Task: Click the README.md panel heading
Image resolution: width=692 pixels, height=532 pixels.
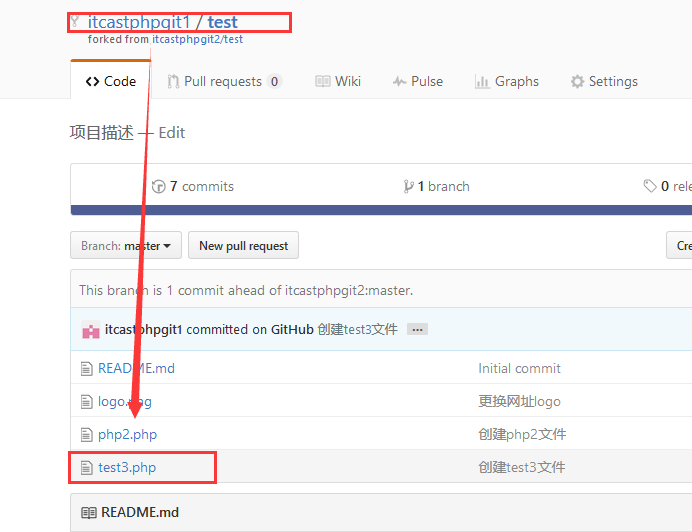Action: tap(140, 513)
